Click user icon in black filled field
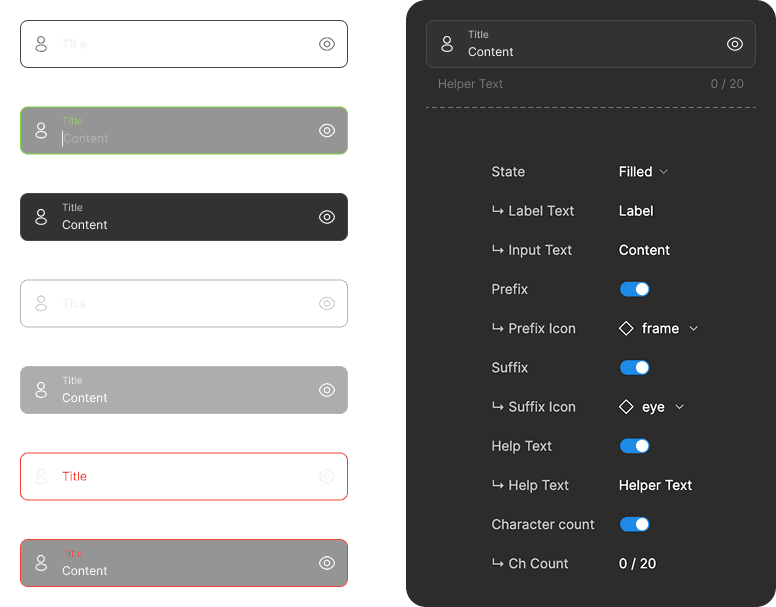Image resolution: width=776 pixels, height=607 pixels. point(41,217)
